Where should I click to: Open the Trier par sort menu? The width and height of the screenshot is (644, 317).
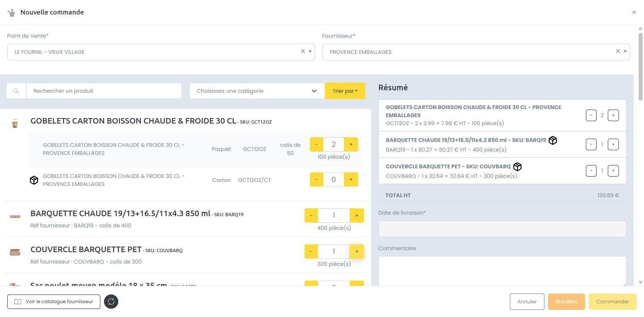click(345, 91)
